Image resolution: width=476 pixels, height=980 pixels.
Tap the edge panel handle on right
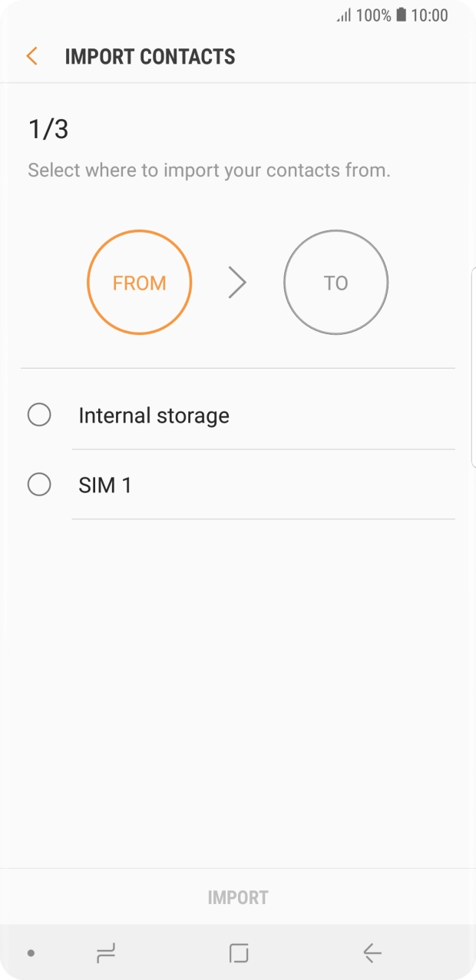(473, 367)
